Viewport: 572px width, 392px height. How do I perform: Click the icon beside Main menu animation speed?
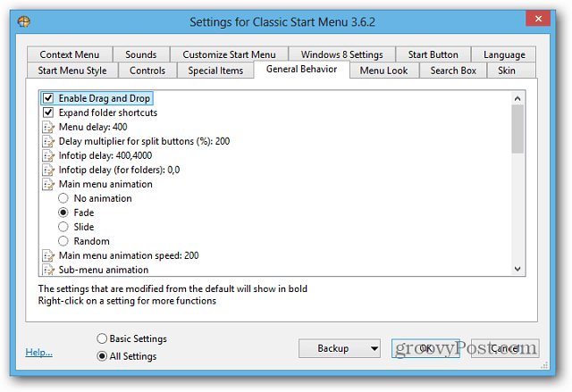point(48,255)
